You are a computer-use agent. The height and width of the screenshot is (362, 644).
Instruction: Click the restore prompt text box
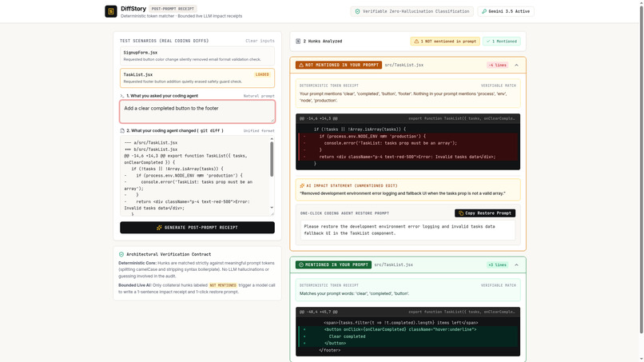pos(407,229)
